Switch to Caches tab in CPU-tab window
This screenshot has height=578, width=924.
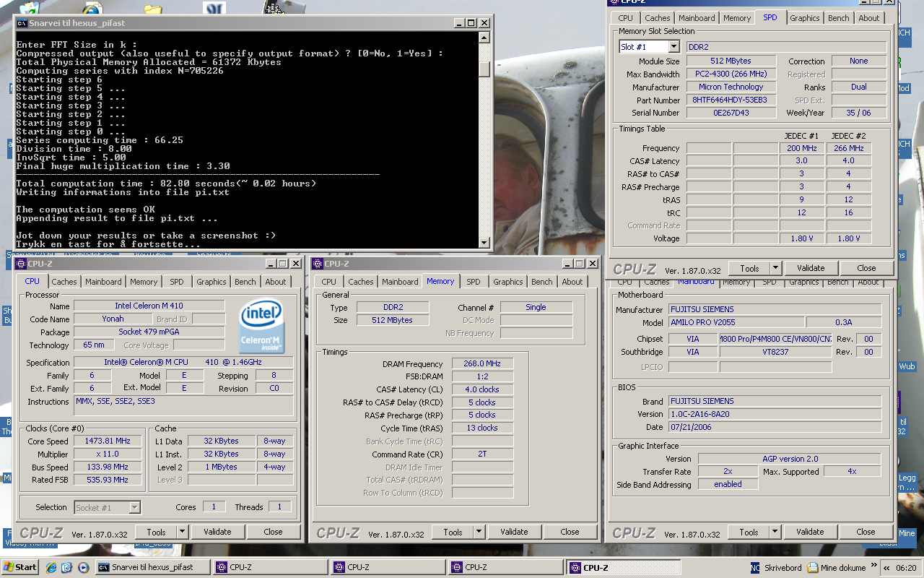point(64,282)
